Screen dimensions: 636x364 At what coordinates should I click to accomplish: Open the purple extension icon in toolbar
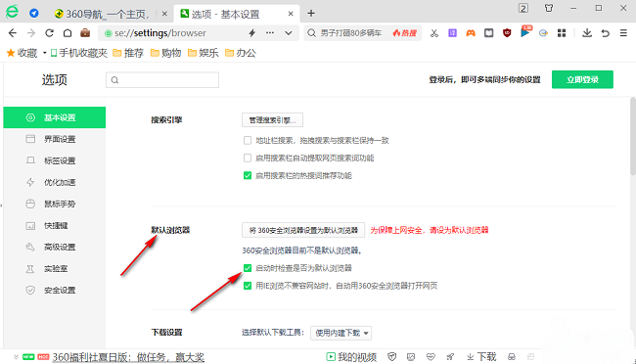(452, 33)
